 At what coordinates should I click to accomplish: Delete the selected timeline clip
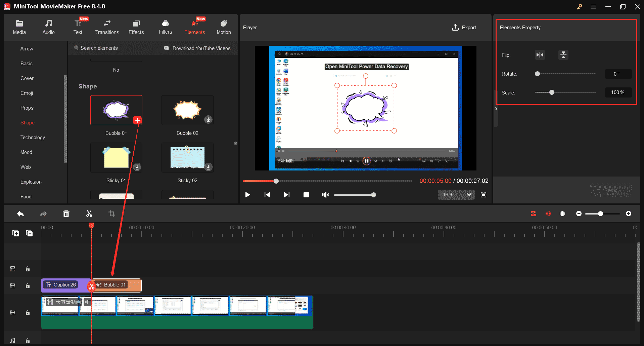pos(66,214)
